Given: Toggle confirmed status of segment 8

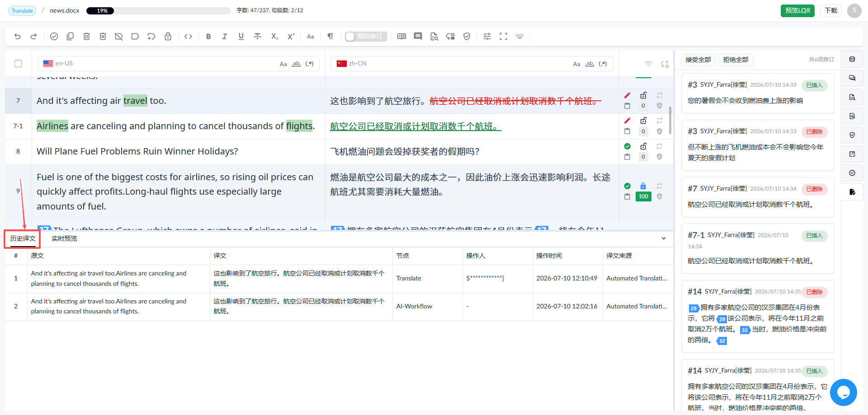Looking at the screenshot, I should [x=627, y=146].
